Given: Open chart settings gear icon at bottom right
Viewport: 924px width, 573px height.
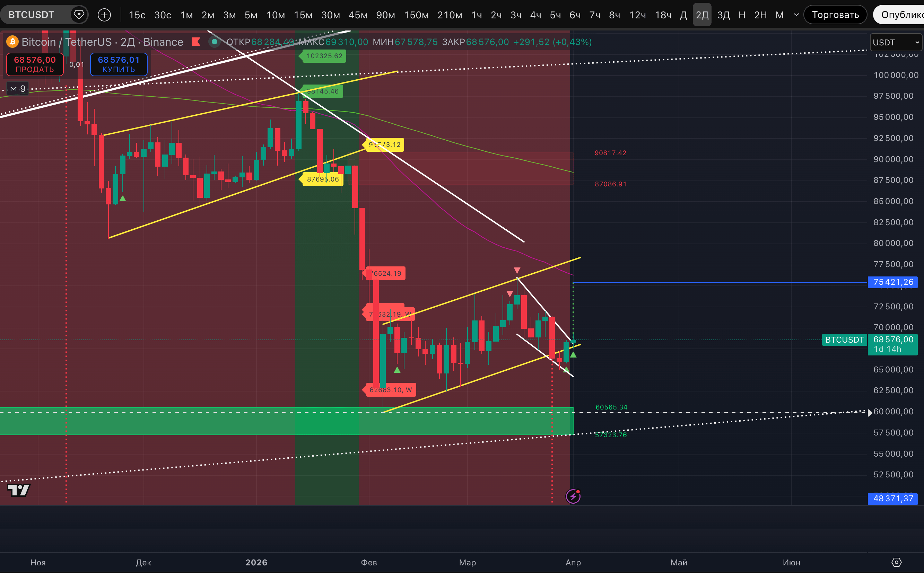Looking at the screenshot, I should pyautogui.click(x=896, y=562).
